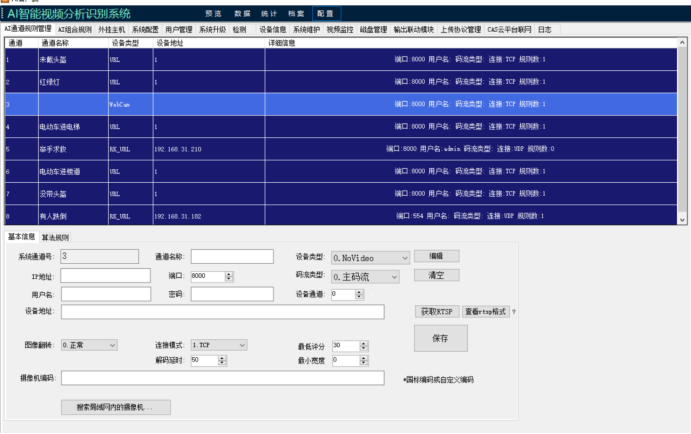Image resolution: width=691 pixels, height=434 pixels.
Task: Select channel 2 row 红绿灯
Action: pyautogui.click(x=341, y=82)
